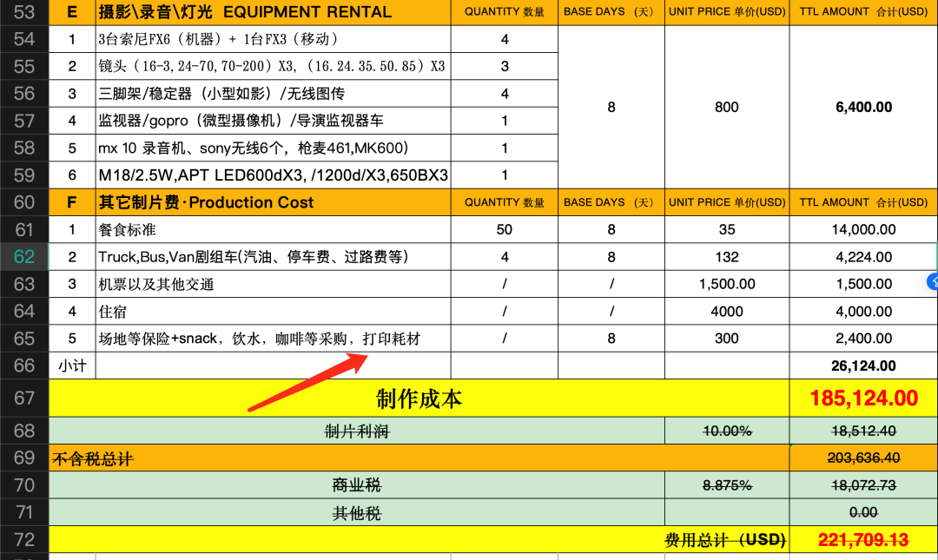The height and width of the screenshot is (560, 938).
Task: Click the 6,400.00 equipment total cell
Action: tap(863, 107)
